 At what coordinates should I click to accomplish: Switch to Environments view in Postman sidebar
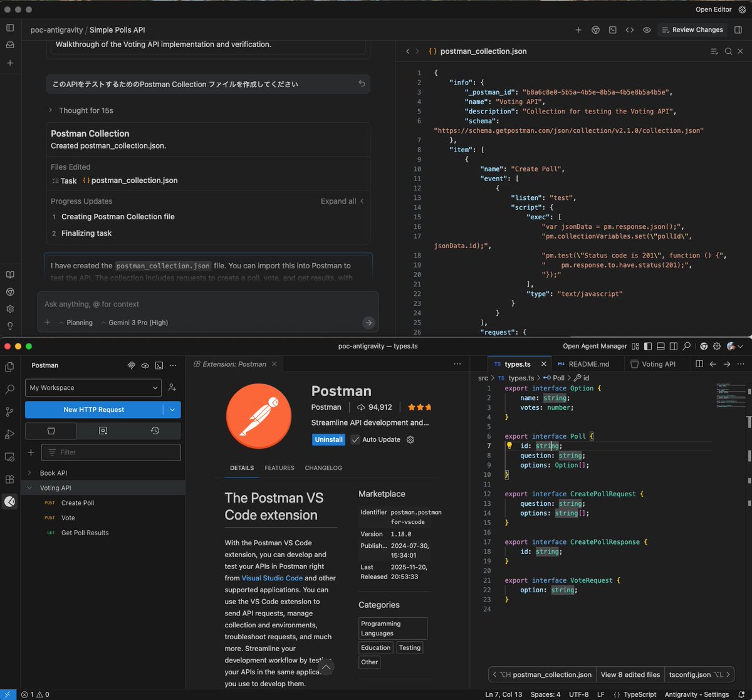[103, 431]
